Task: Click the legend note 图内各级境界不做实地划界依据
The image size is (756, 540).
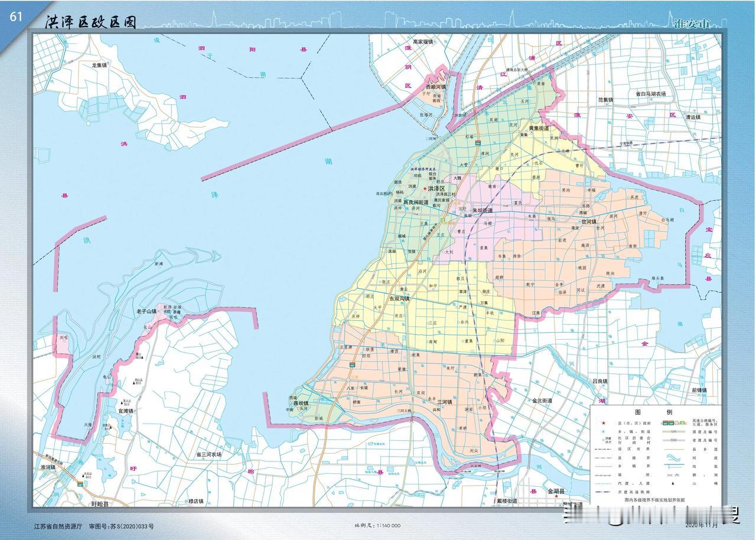Action: point(655,500)
